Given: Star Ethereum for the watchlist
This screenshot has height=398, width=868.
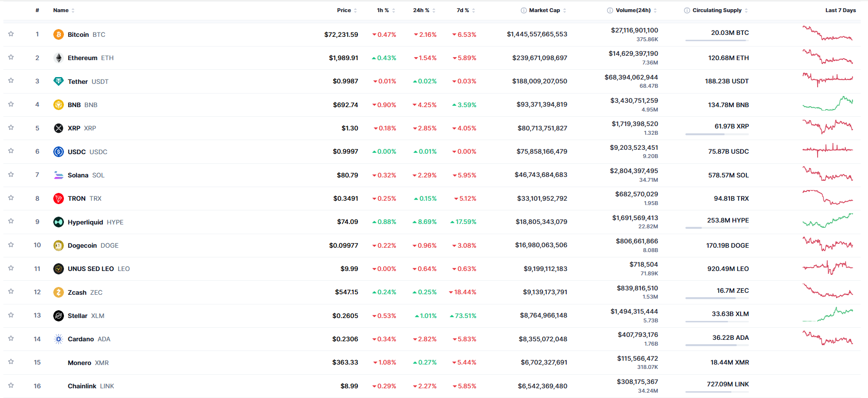Looking at the screenshot, I should pyautogui.click(x=11, y=57).
